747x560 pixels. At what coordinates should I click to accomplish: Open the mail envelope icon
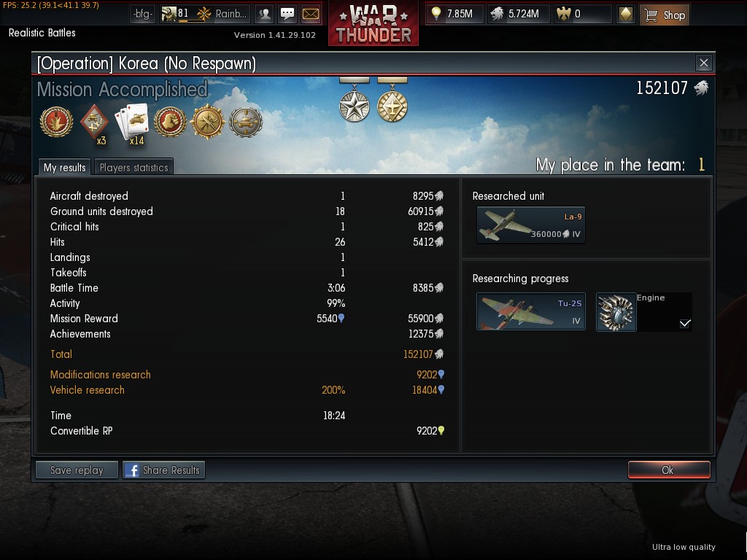click(x=311, y=15)
